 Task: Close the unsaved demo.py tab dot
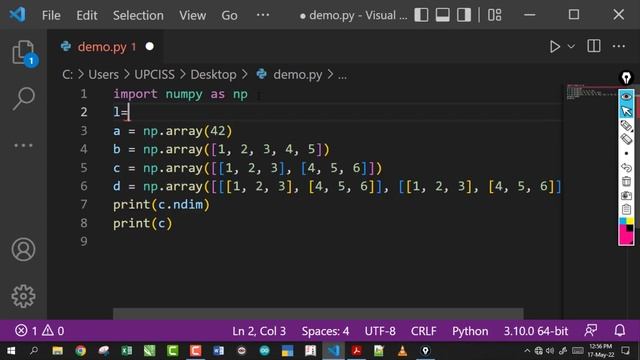point(150,47)
